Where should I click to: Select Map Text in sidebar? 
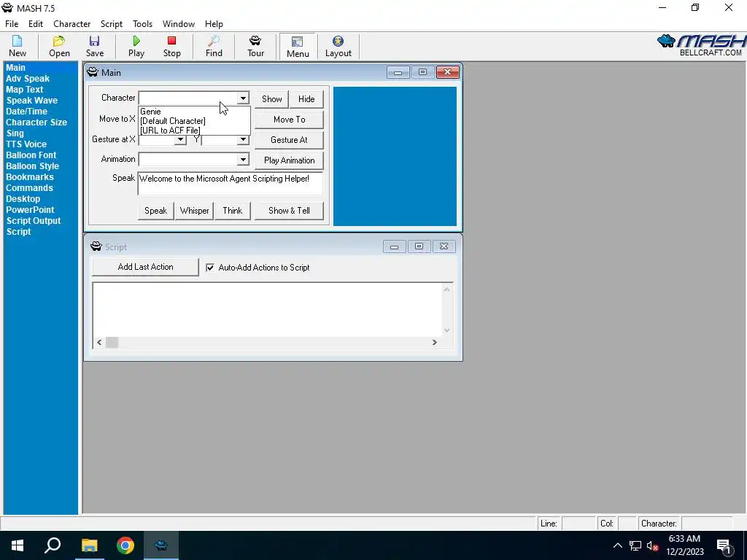(x=24, y=90)
